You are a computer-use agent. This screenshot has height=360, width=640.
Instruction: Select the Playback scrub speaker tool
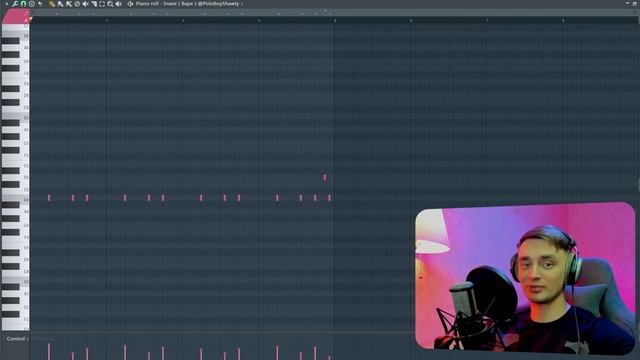[118, 4]
